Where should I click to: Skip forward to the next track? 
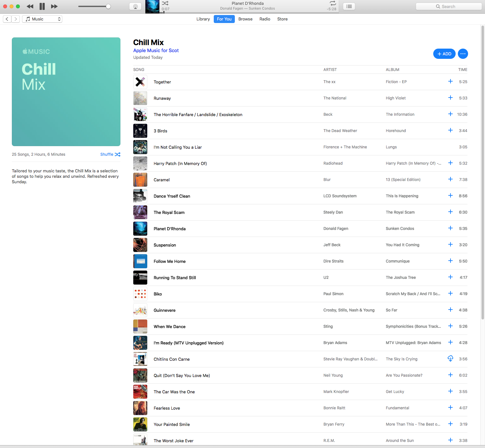[x=54, y=6]
